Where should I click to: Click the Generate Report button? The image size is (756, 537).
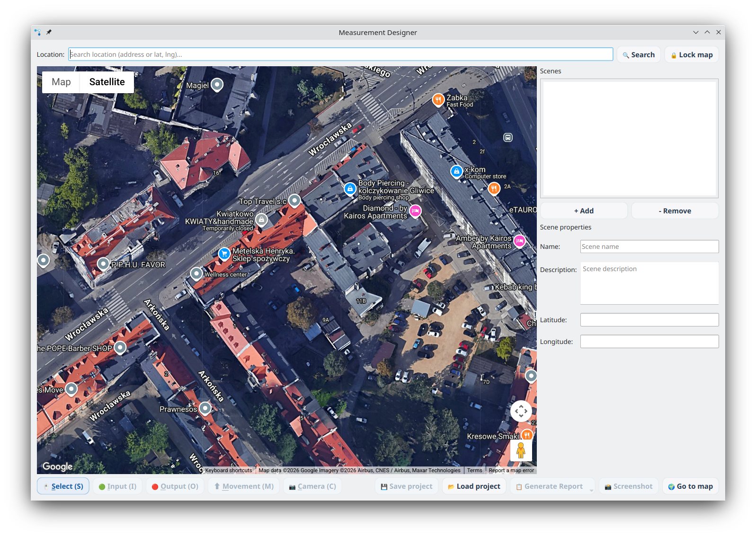pos(549,486)
